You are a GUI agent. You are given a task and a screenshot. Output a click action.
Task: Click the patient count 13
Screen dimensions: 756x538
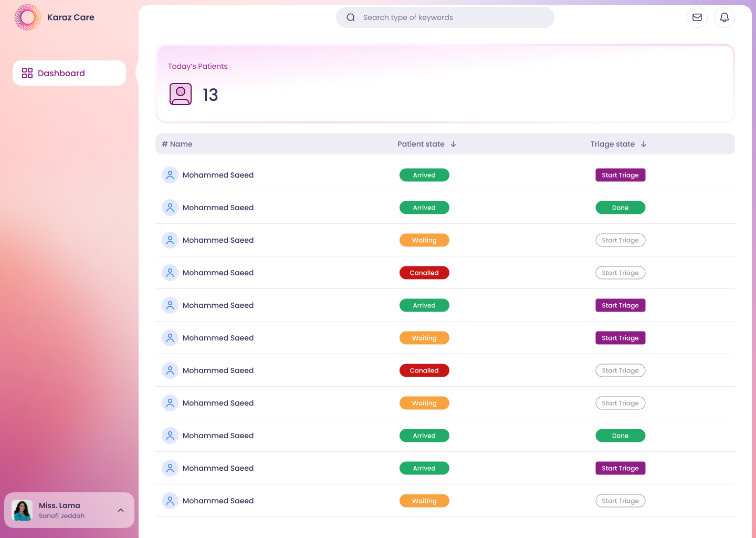pos(210,95)
